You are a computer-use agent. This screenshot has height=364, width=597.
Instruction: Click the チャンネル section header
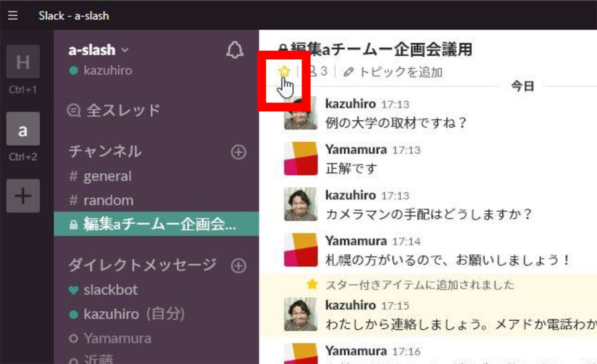click(x=104, y=151)
